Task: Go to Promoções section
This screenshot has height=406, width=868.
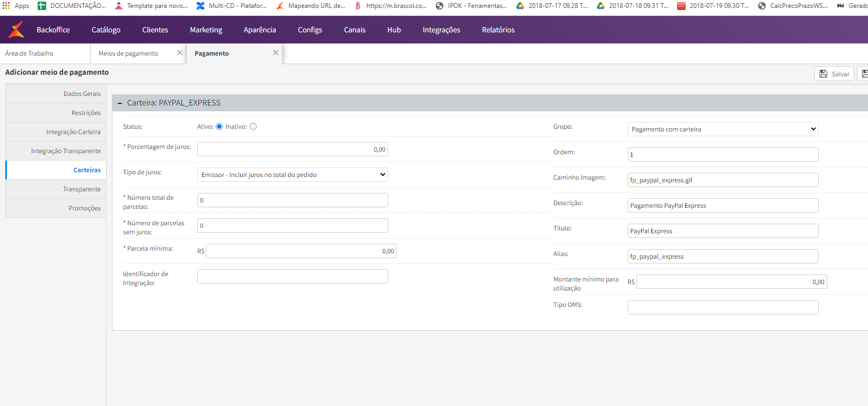Action: [56, 208]
